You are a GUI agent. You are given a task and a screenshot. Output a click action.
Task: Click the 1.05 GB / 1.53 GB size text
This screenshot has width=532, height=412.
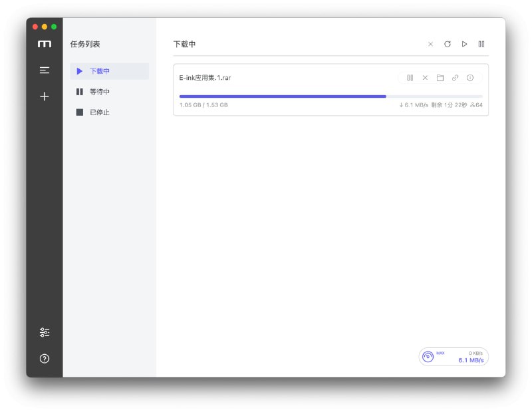(203, 105)
